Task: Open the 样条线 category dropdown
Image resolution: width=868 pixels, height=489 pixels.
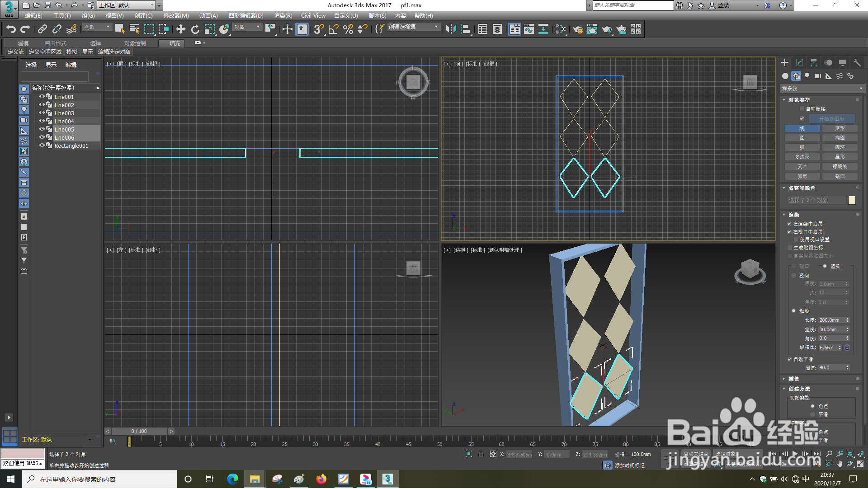Action: pyautogui.click(x=822, y=89)
